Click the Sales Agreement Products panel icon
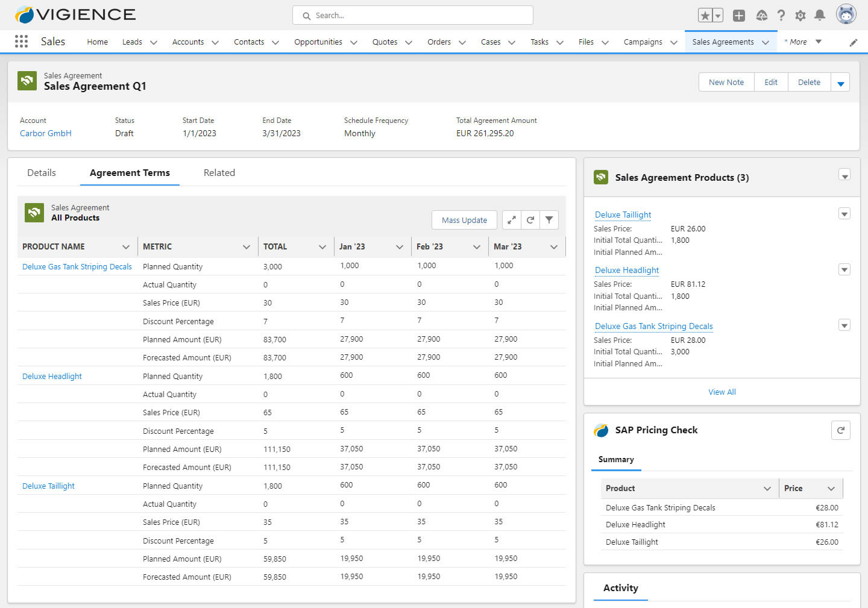The height and width of the screenshot is (608, 868). pyautogui.click(x=601, y=177)
